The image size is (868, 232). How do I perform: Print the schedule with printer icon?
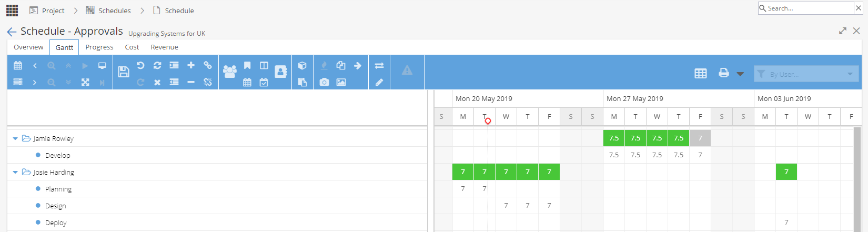click(x=724, y=73)
